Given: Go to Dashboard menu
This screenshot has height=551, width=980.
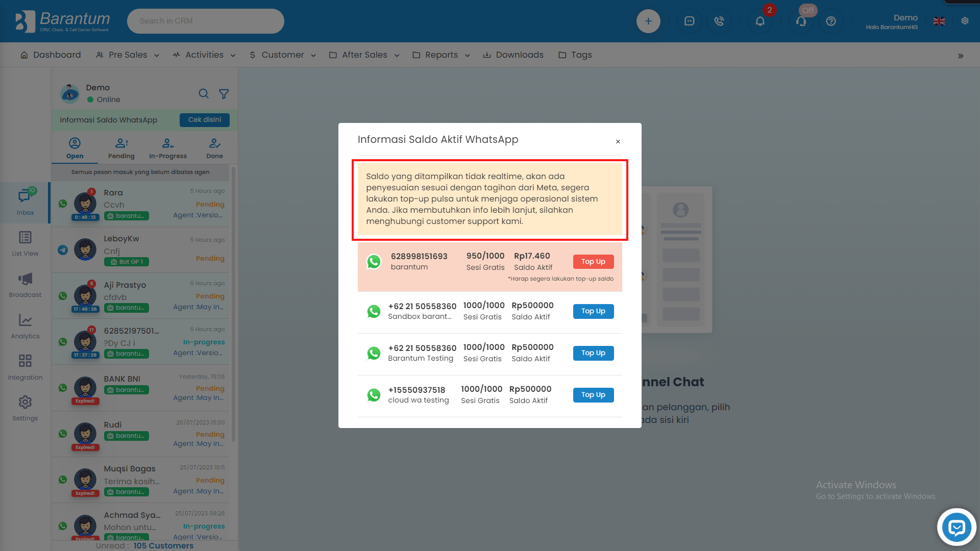Looking at the screenshot, I should 51,55.
